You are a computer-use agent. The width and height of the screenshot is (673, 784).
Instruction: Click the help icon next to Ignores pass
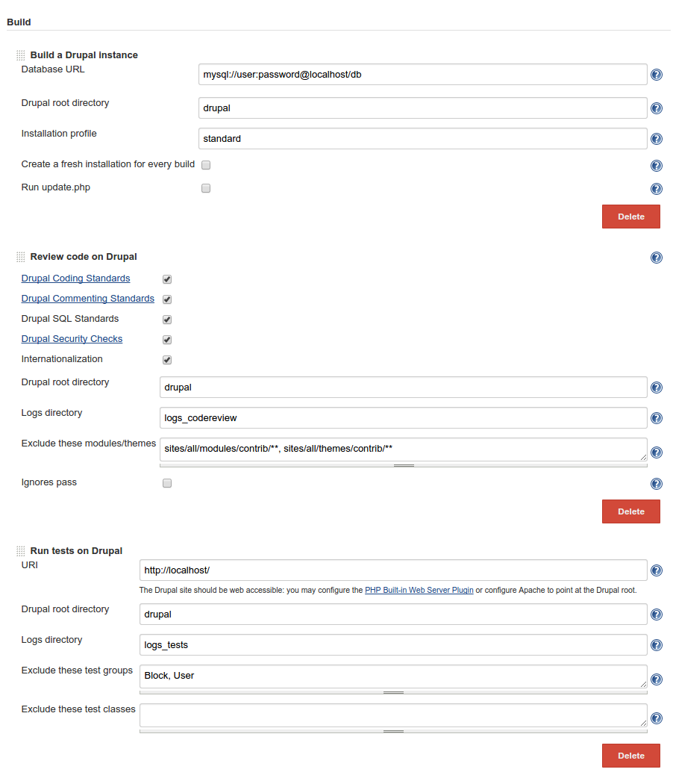coord(656,483)
